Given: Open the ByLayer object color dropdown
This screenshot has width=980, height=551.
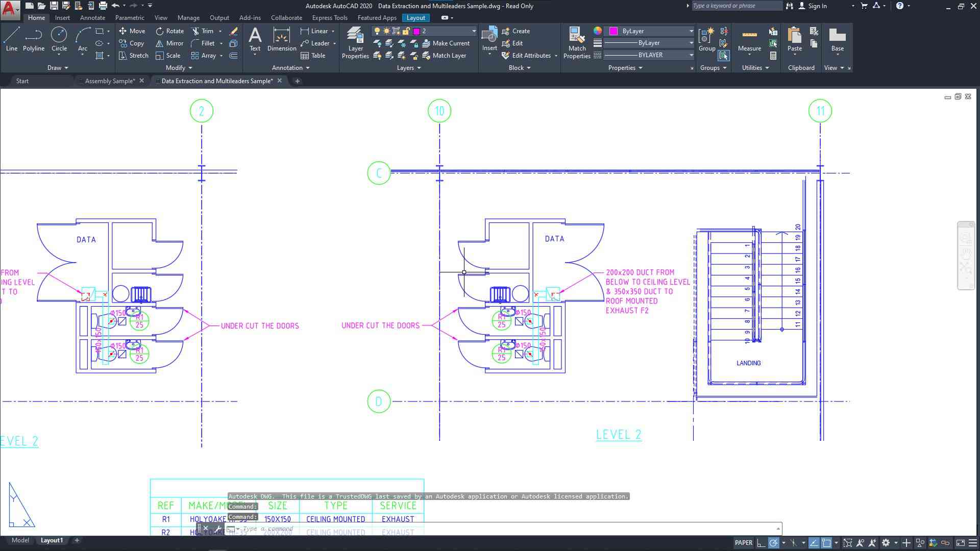Looking at the screenshot, I should point(691,31).
